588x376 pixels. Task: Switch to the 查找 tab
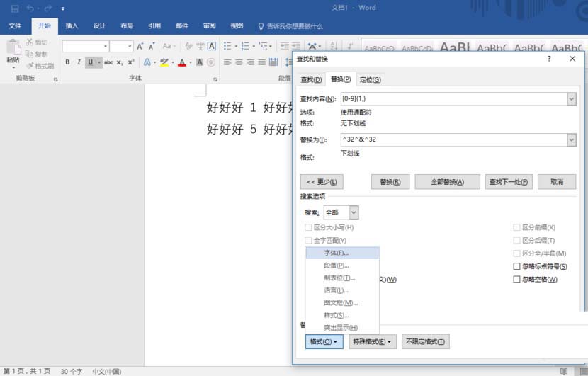coord(311,79)
